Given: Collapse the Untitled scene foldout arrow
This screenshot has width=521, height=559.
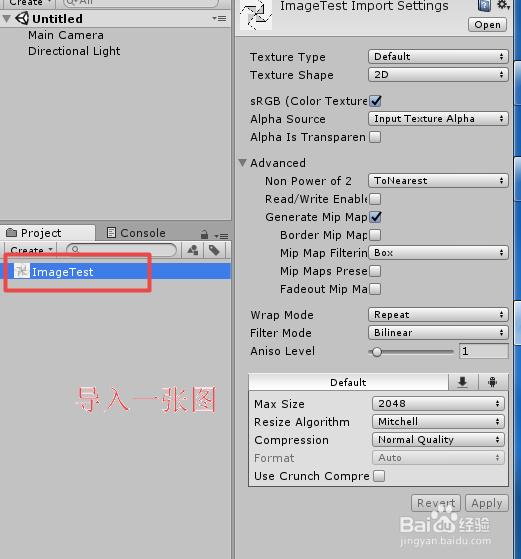Looking at the screenshot, I should tap(6, 19).
